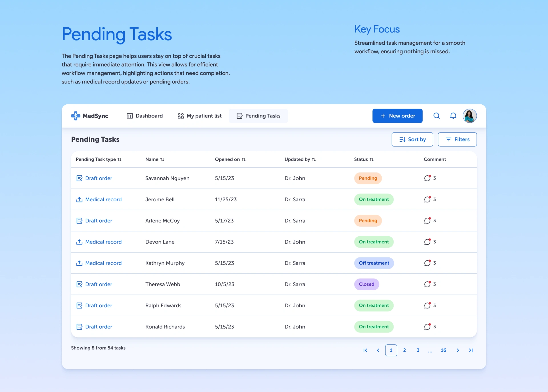
Task: Open My patient list tab
Action: (x=200, y=116)
